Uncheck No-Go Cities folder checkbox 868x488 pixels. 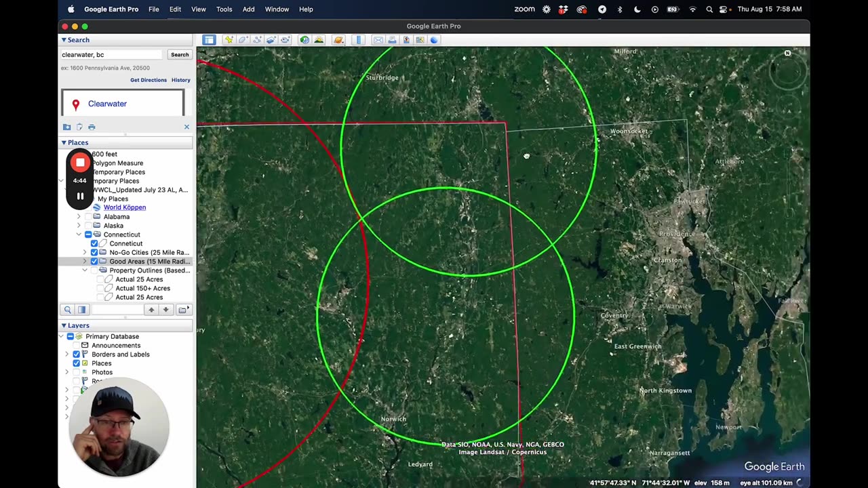94,252
